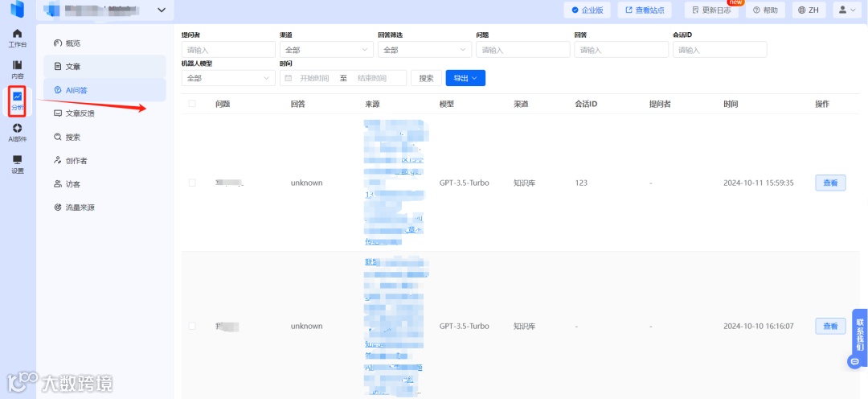The width and height of the screenshot is (868, 399).
Task: Click the 结束时间 end date field
Action: click(x=372, y=78)
